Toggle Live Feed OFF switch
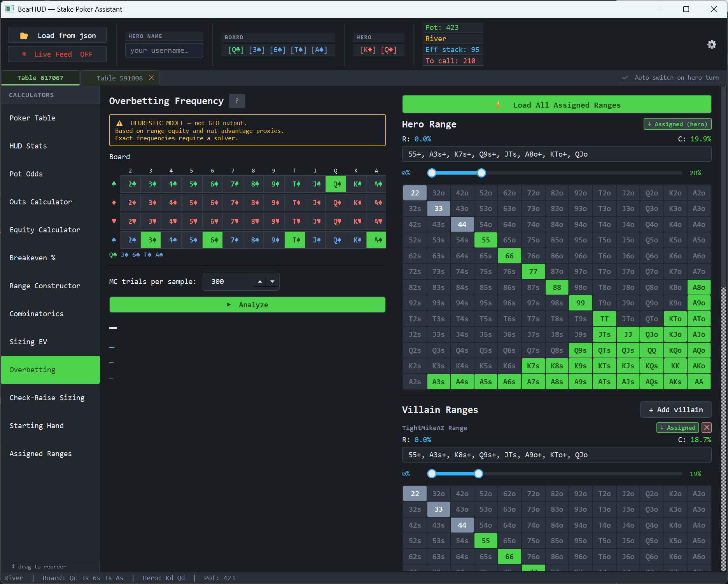The image size is (728, 584). 58,54
